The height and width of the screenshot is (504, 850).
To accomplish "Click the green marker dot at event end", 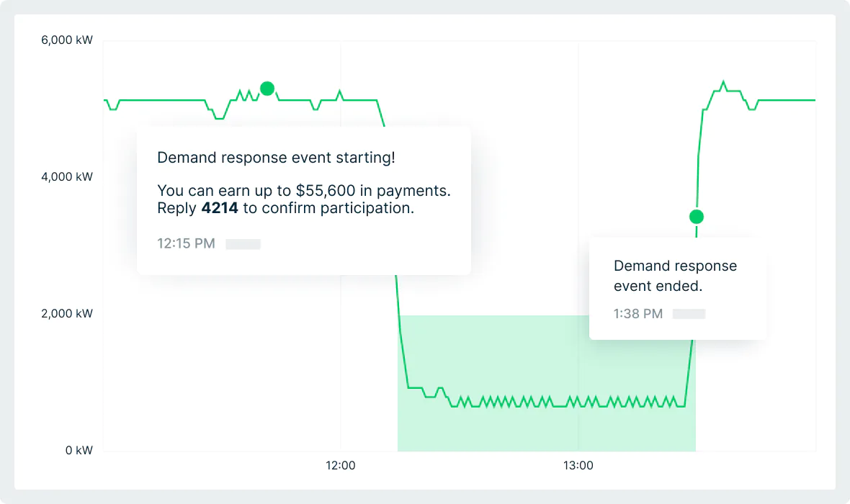I will pos(697,217).
